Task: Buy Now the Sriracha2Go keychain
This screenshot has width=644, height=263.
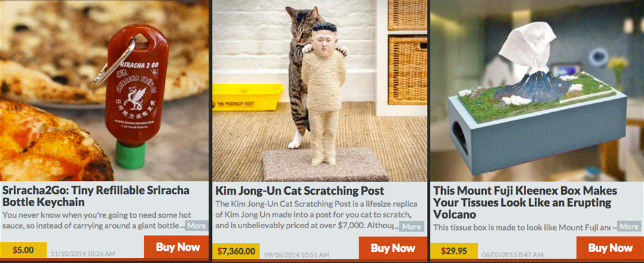Action: coord(176,247)
